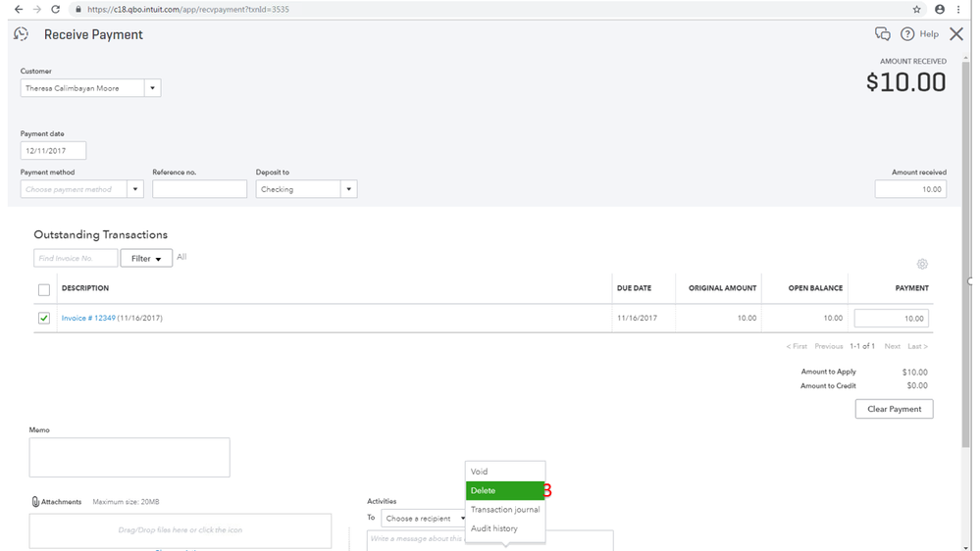
Task: Expand the Payment method dropdown arrow
Action: [135, 189]
